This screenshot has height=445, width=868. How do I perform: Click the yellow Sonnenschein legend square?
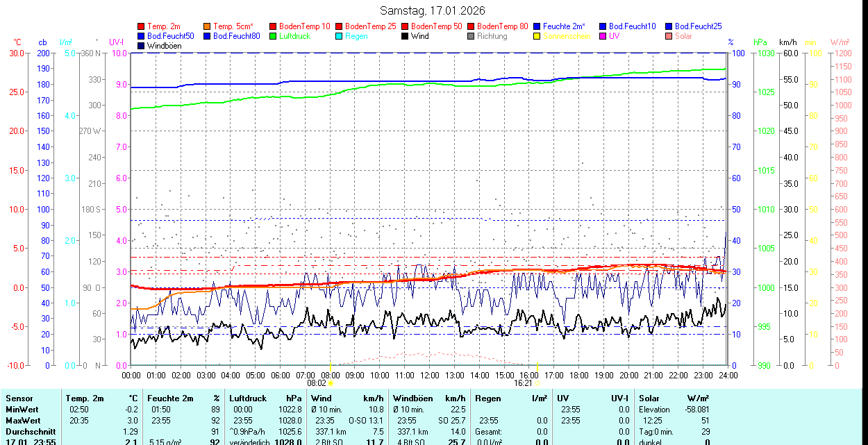[x=537, y=36]
